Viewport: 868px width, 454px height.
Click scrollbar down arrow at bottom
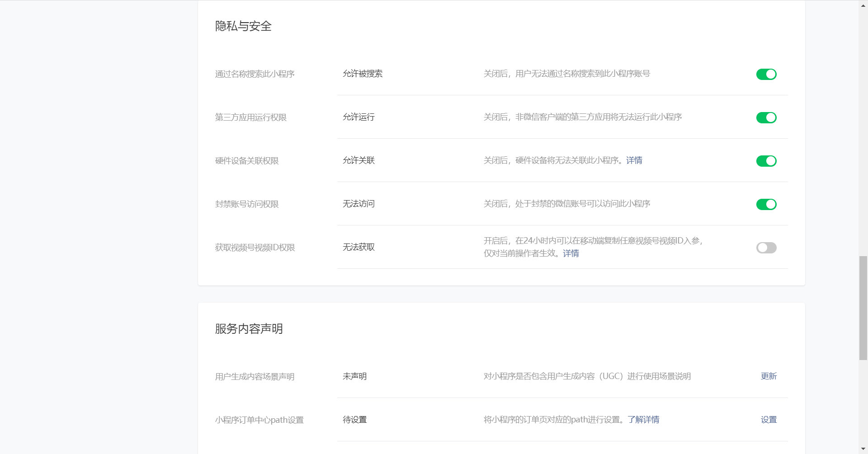(x=863, y=449)
